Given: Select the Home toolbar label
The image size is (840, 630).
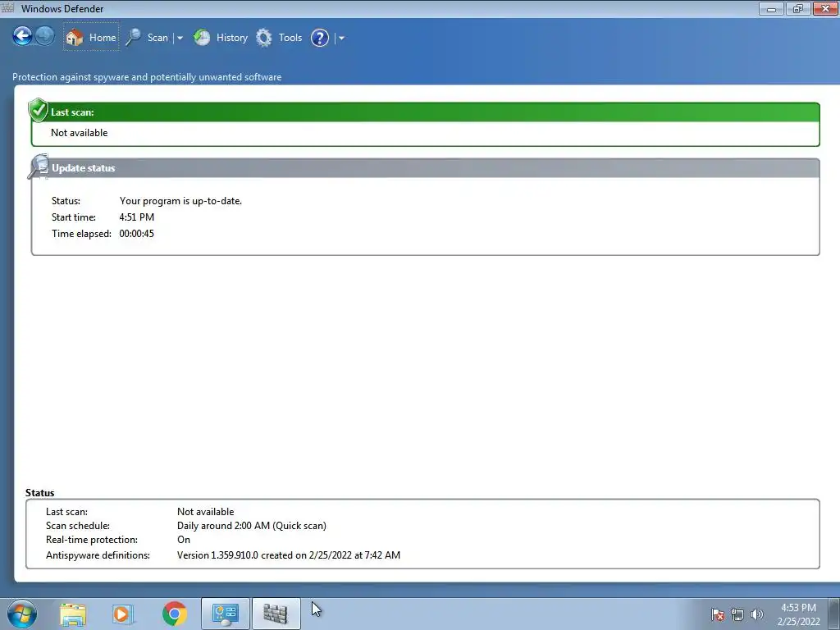Looking at the screenshot, I should click(103, 38).
